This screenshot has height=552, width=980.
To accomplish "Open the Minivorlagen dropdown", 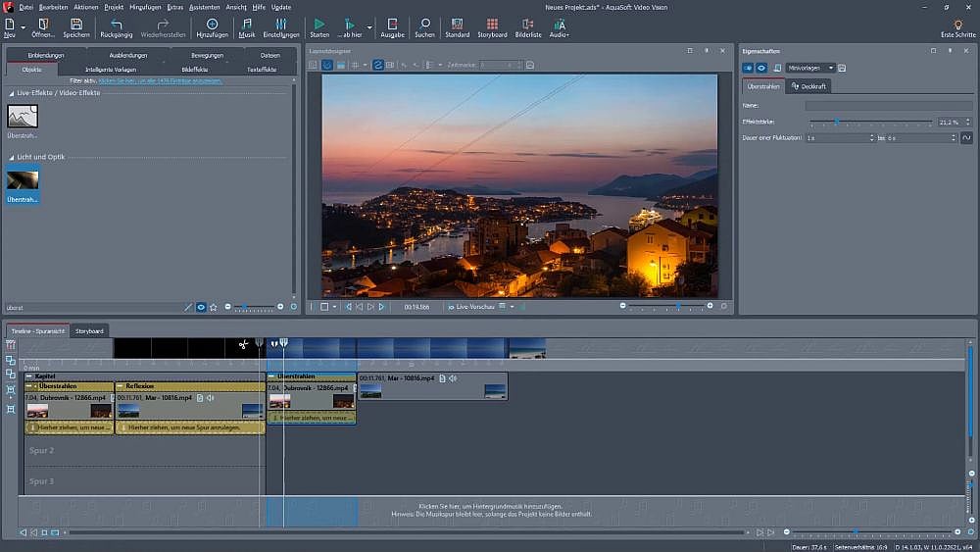I will (810, 68).
